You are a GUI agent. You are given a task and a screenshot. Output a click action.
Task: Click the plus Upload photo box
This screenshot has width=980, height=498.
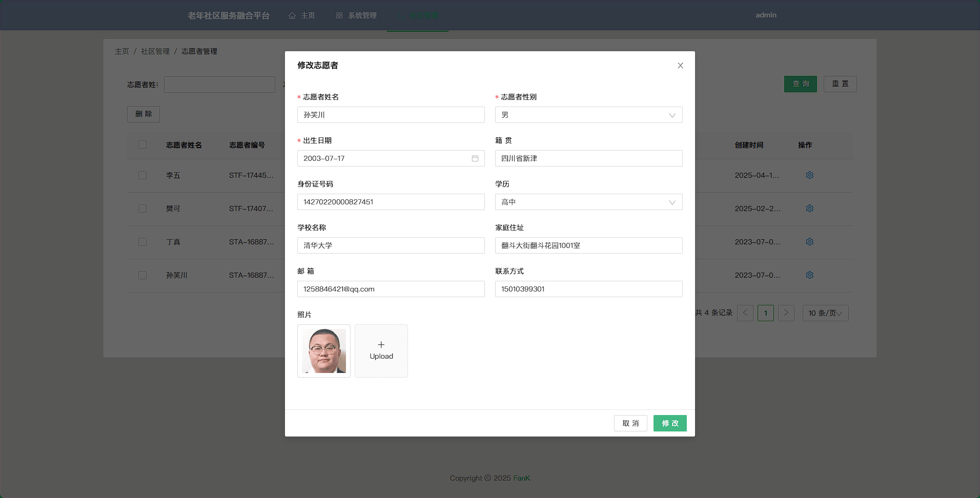point(381,351)
